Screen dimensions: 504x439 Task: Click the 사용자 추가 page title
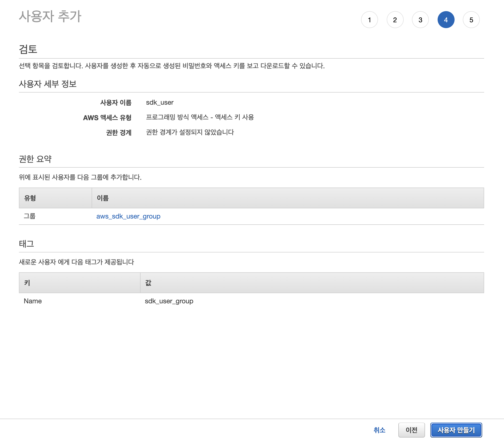coord(50,16)
